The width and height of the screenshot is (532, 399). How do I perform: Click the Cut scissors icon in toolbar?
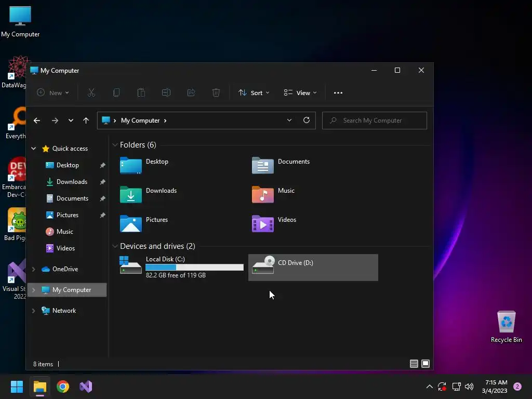[91, 92]
